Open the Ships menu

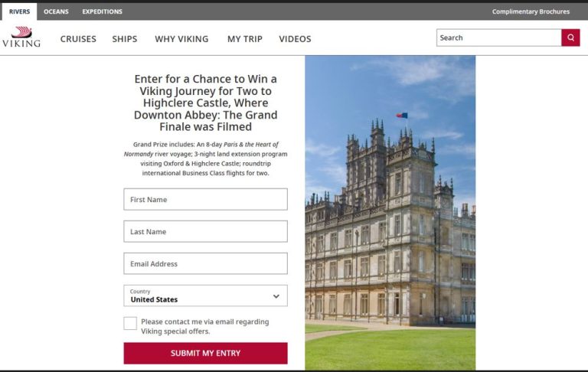click(125, 39)
